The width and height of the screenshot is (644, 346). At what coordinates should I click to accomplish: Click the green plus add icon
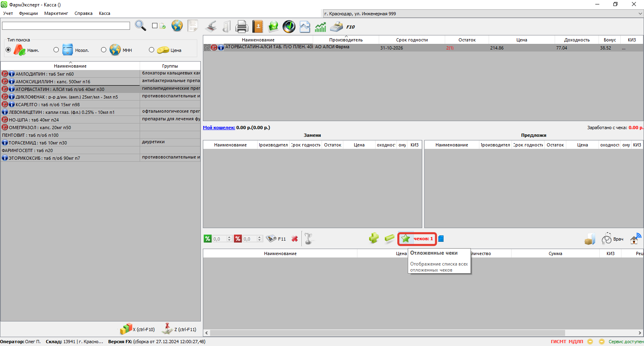(x=374, y=238)
